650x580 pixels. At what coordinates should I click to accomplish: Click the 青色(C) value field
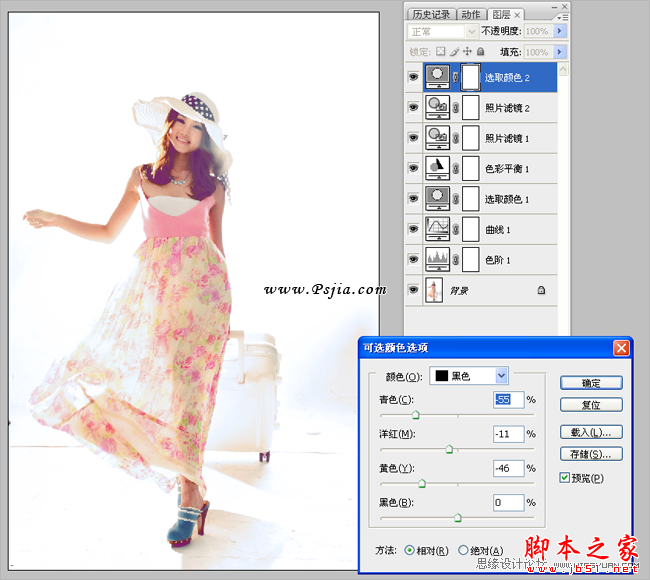tap(509, 400)
